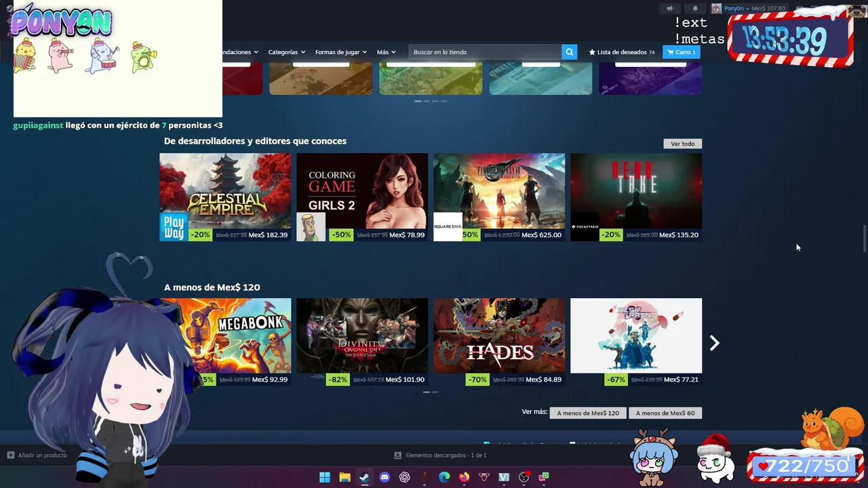Click the 'Mex$ 107.80' wallet balance
The height and width of the screenshot is (488, 868).
(768, 9)
